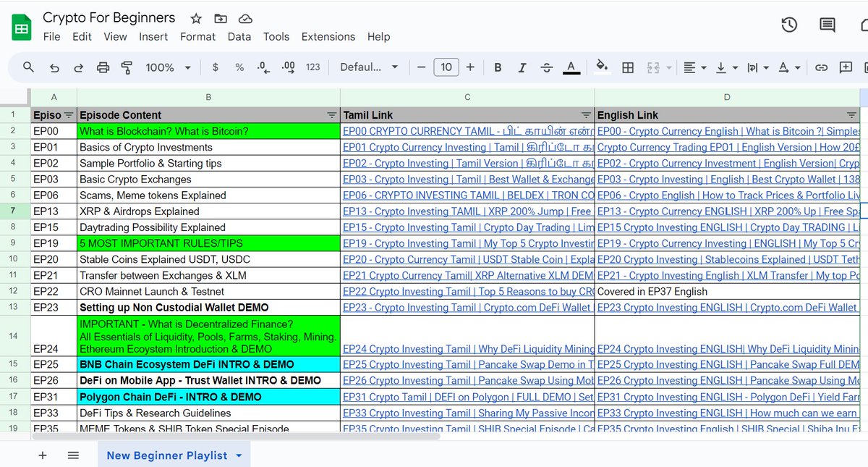
Task: Open vertical align dropdown
Action: tap(726, 67)
